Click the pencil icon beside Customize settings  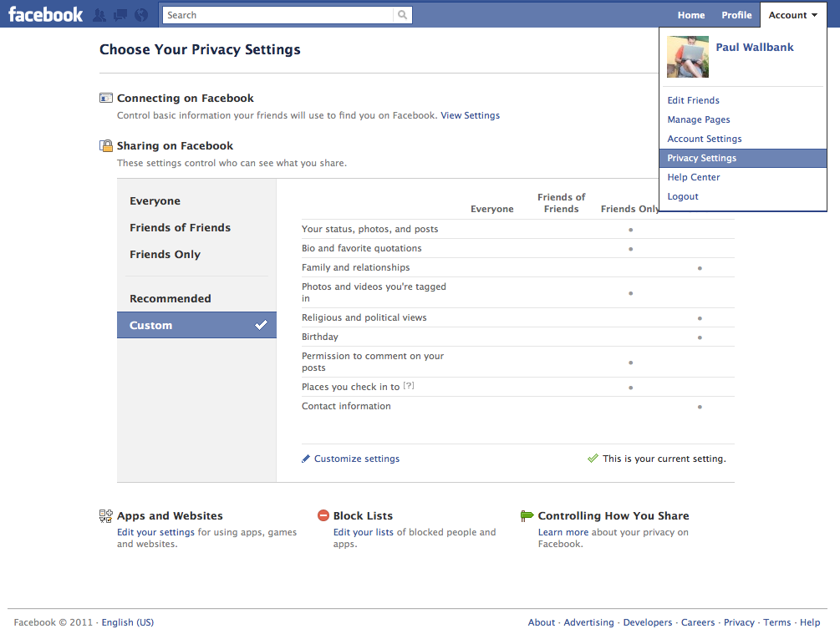[306, 459]
